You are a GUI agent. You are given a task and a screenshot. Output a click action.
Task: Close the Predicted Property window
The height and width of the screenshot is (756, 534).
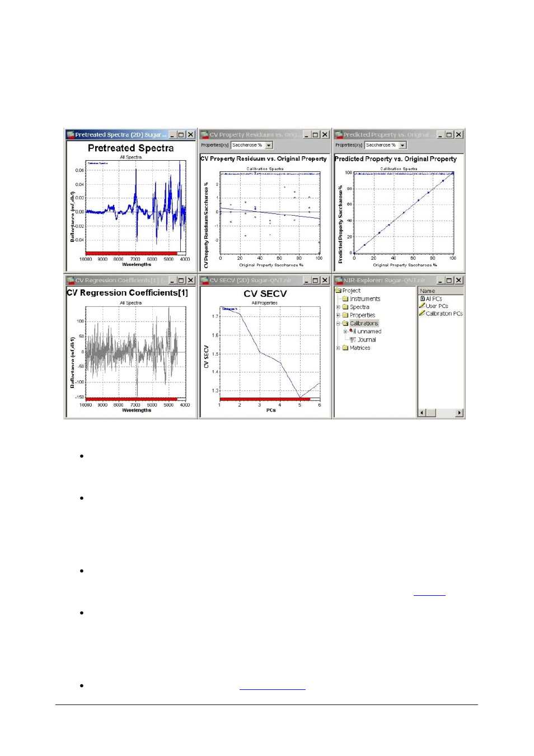coord(459,135)
